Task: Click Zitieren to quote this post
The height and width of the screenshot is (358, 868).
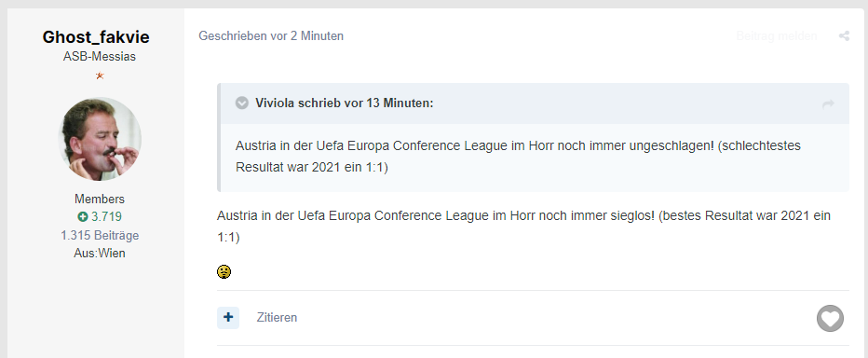Action: coord(277,318)
